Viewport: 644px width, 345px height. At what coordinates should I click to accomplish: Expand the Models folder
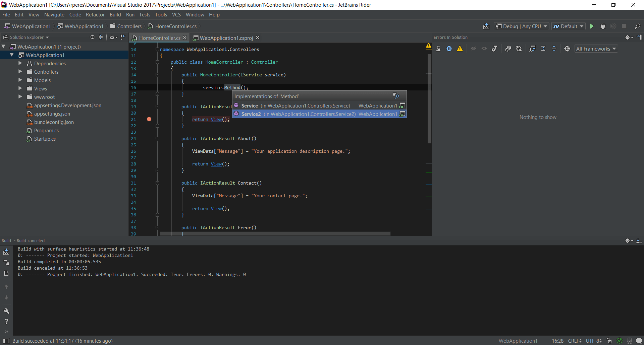(x=20, y=80)
